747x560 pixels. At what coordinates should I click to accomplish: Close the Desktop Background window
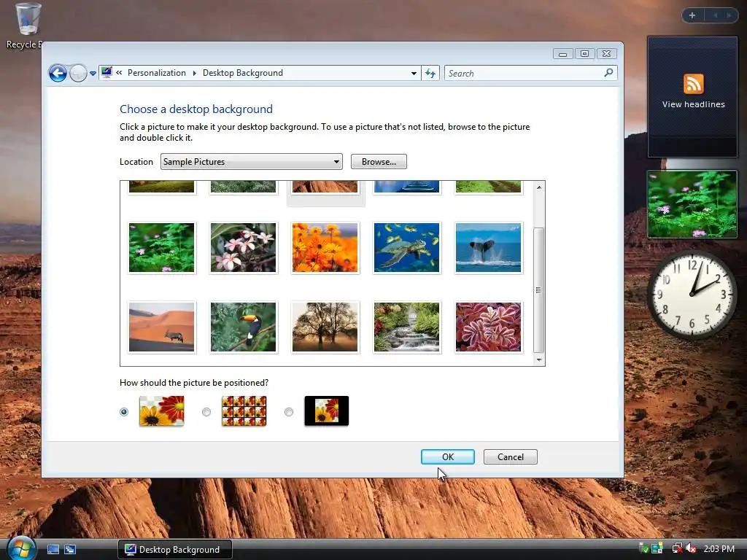(x=606, y=54)
